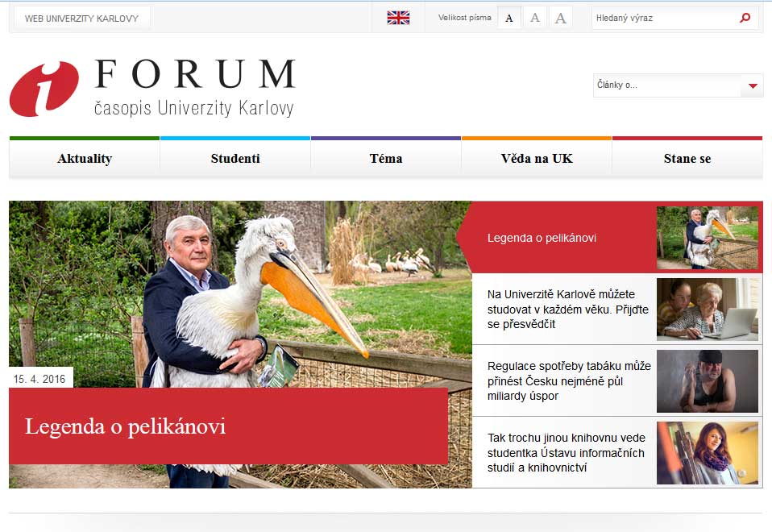Viewport: 772px width, 532px height.
Task: Click the WEB UNIVERZITY KARLOVY button
Action: click(x=81, y=19)
